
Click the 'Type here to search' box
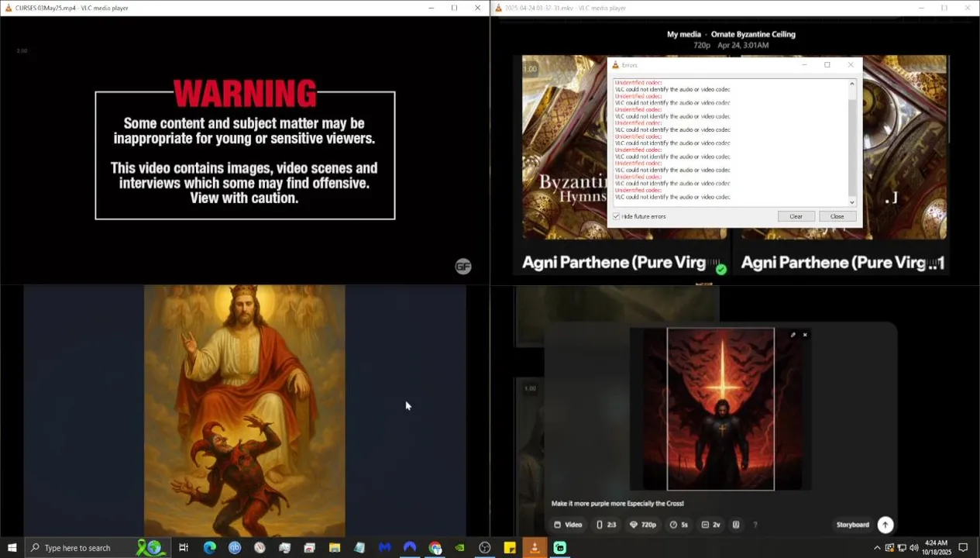coord(96,548)
